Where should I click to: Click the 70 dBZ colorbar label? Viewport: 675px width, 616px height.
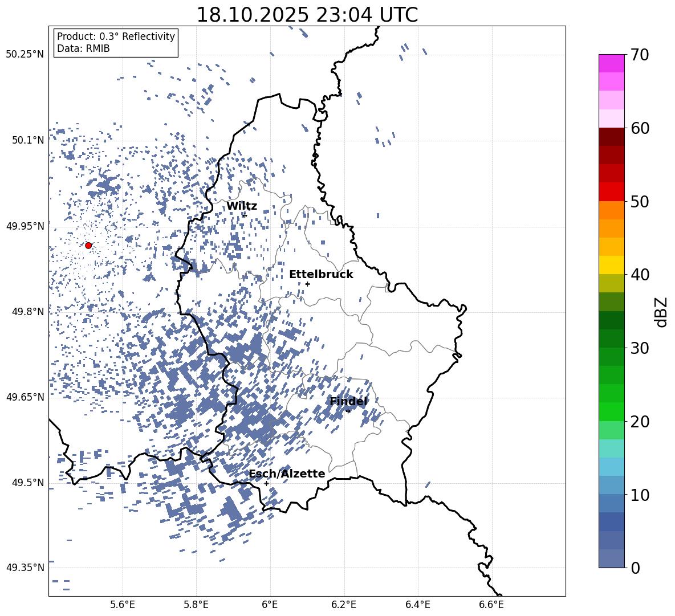pyautogui.click(x=640, y=55)
